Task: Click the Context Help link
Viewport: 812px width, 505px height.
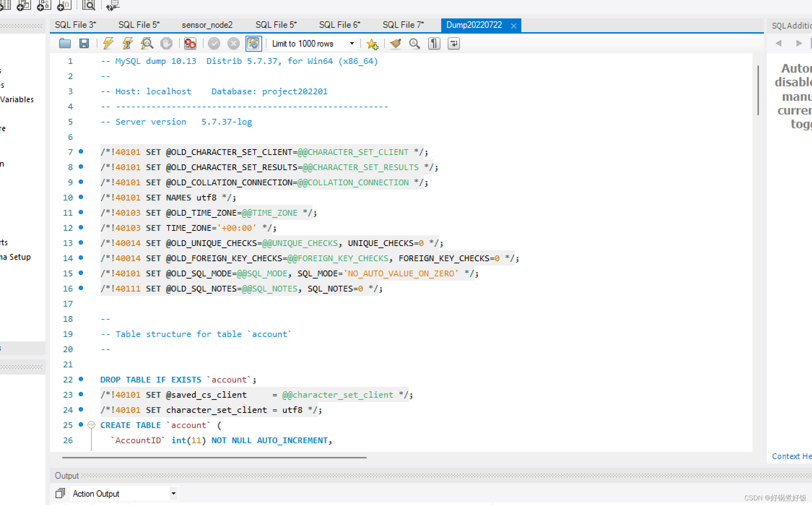Action: (791, 456)
